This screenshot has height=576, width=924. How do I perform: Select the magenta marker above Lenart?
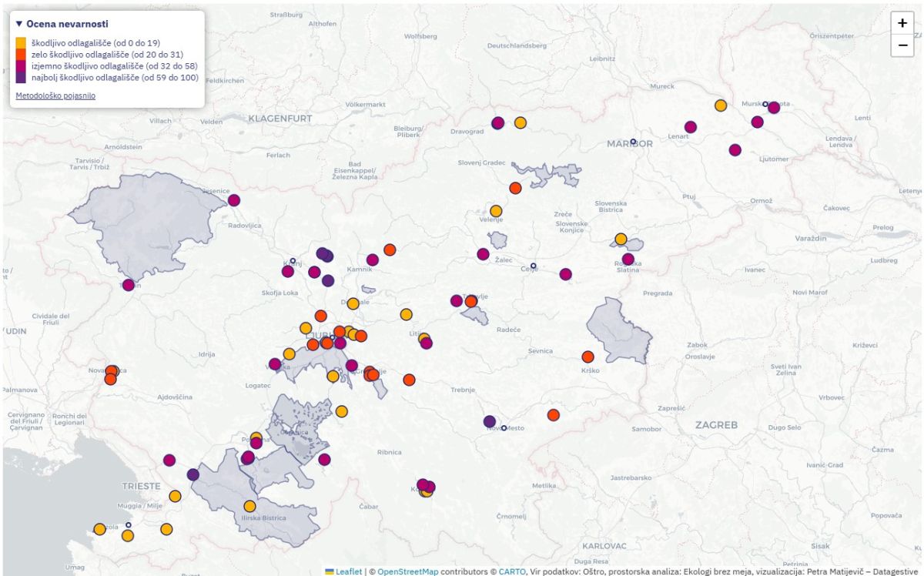pos(691,127)
